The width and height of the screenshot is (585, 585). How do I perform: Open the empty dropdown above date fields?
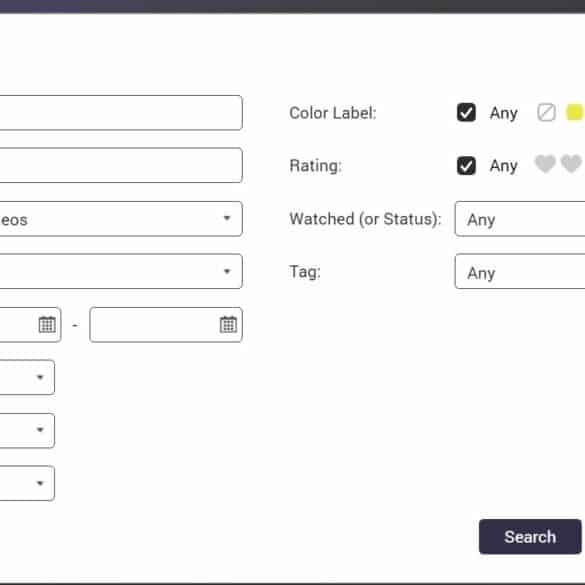[x=121, y=272]
